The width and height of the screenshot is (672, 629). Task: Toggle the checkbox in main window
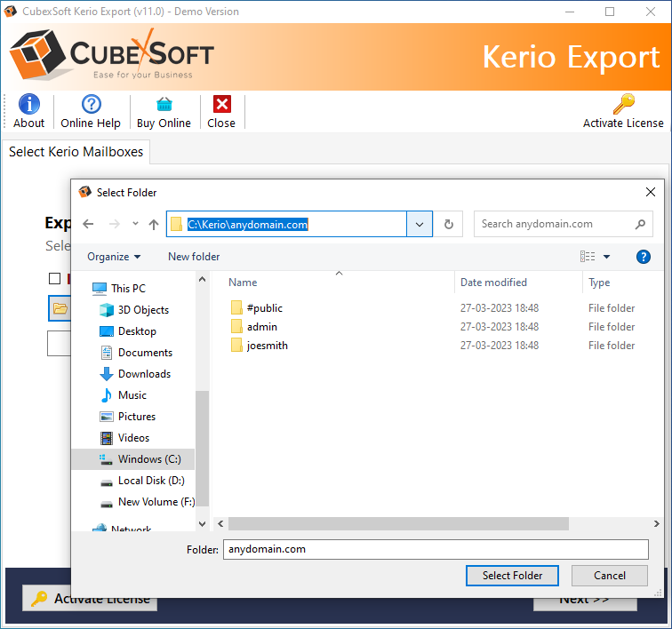pyautogui.click(x=54, y=278)
